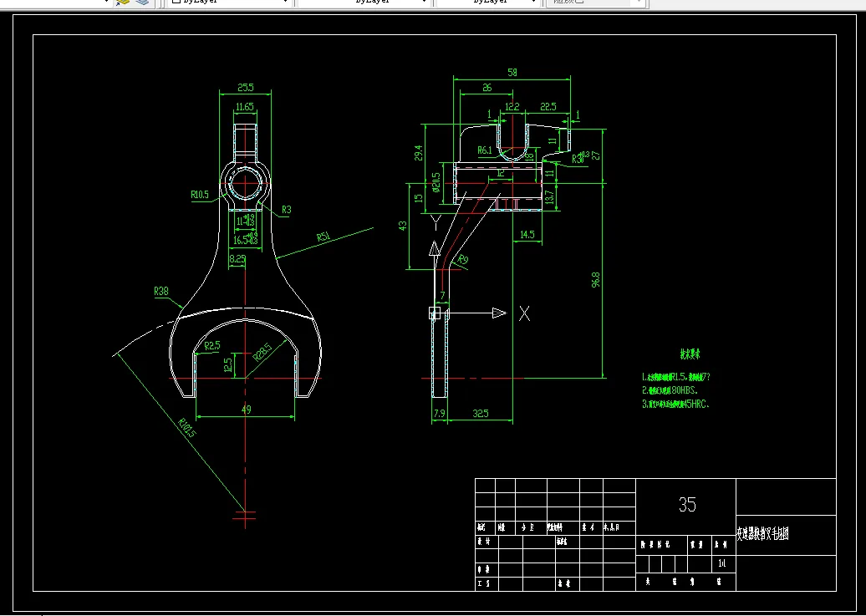Click the 96.8 height dimension

click(x=596, y=279)
